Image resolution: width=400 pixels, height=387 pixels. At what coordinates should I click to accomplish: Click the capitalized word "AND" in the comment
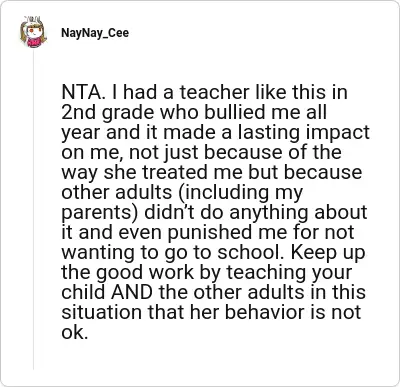132,292
